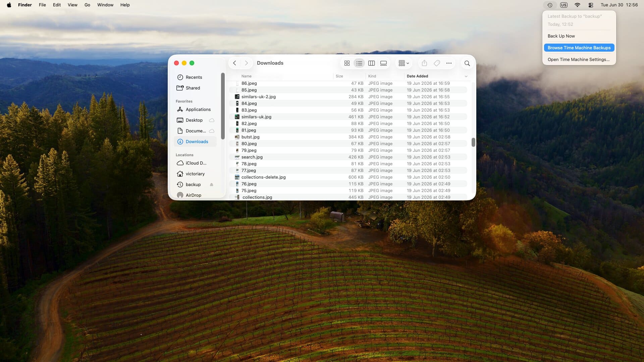Viewport: 644px width, 362px height.
Task: Click the Wi-Fi status icon
Action: [x=577, y=5]
